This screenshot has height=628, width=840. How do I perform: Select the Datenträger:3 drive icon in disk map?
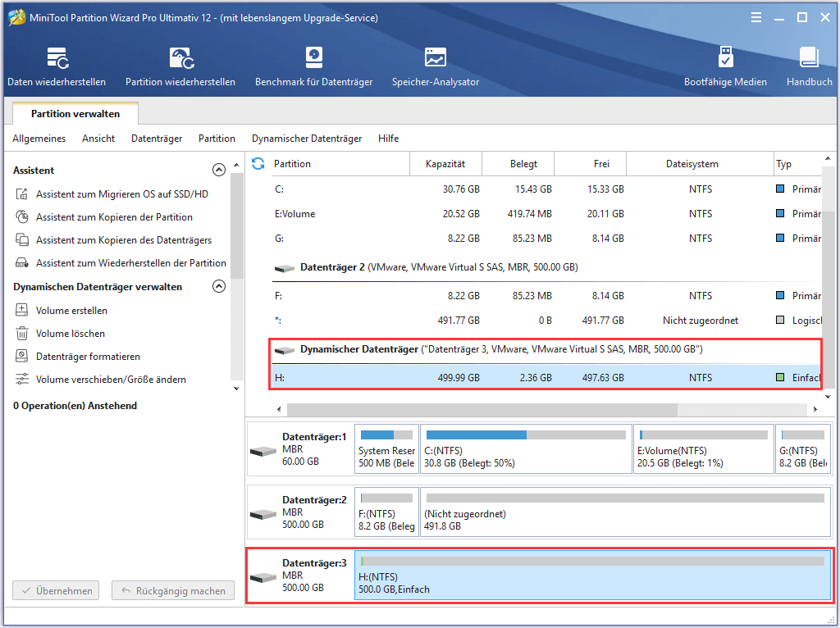coord(263,577)
